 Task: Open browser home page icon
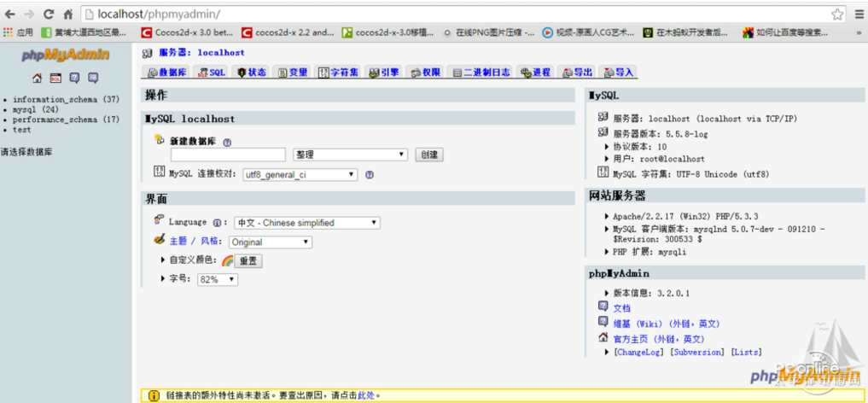click(68, 14)
